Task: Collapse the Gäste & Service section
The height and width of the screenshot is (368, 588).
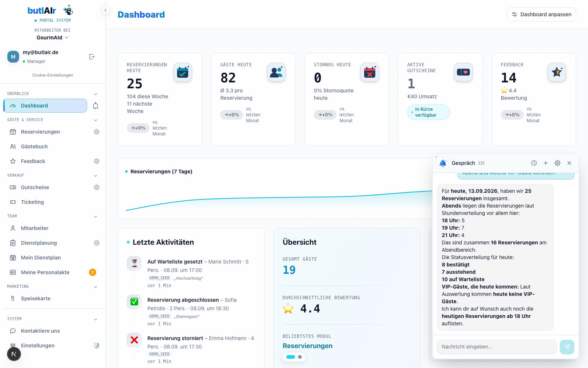Action: click(x=96, y=120)
